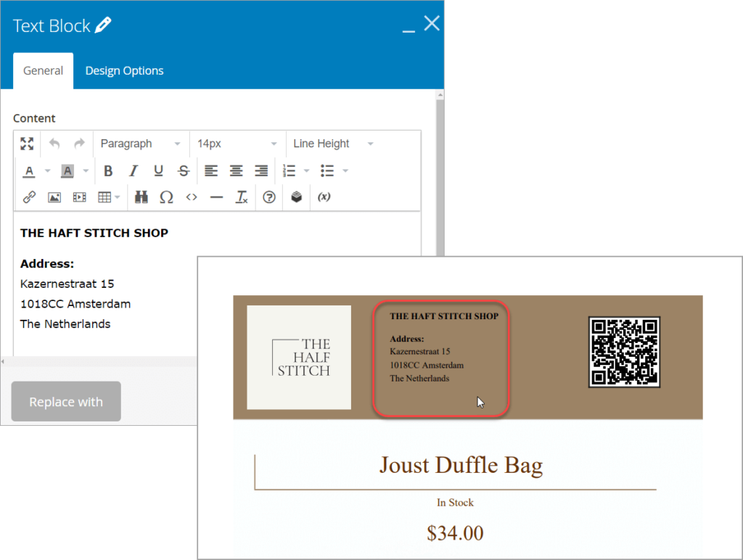Click the Content field label
The height and width of the screenshot is (560, 743).
[x=34, y=118]
